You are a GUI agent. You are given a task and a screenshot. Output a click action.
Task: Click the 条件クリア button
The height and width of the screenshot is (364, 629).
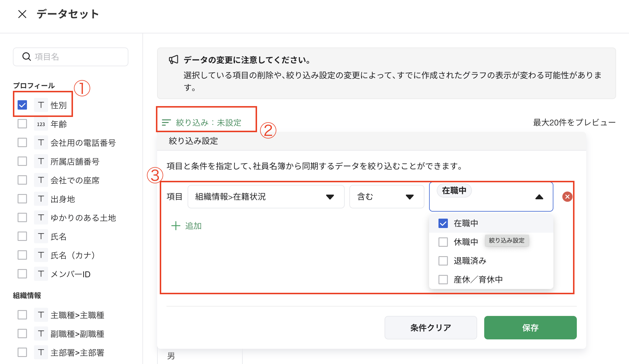click(431, 328)
